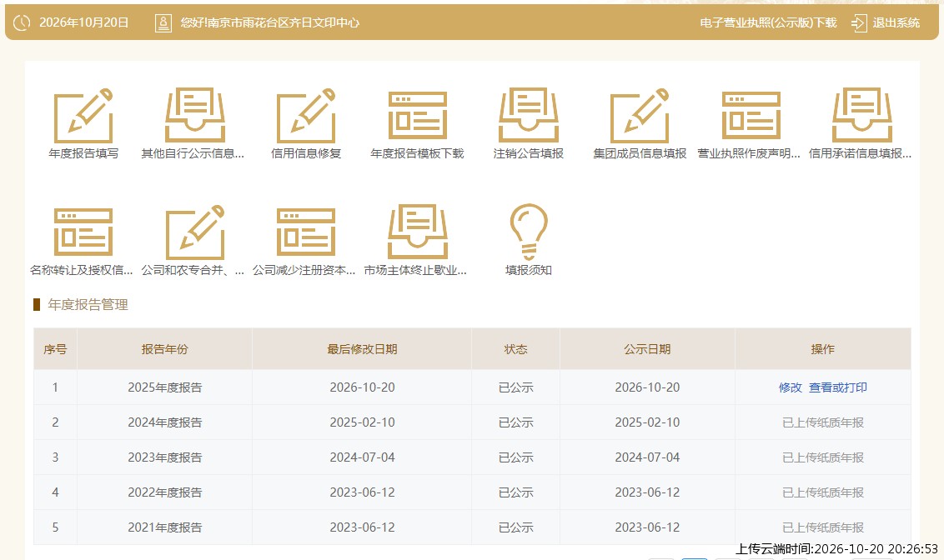
Task: Click 状态 column header
Action: pyautogui.click(x=515, y=349)
